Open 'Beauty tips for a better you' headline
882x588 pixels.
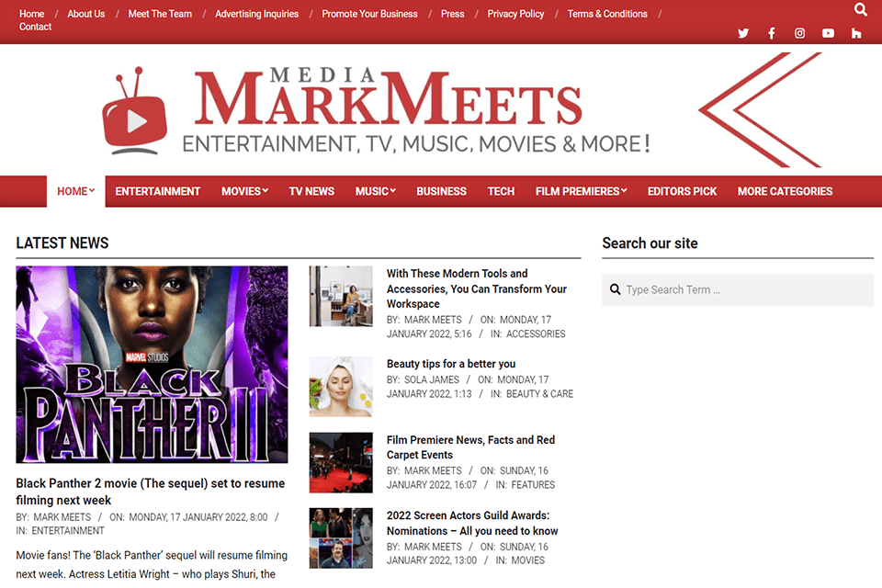click(451, 364)
